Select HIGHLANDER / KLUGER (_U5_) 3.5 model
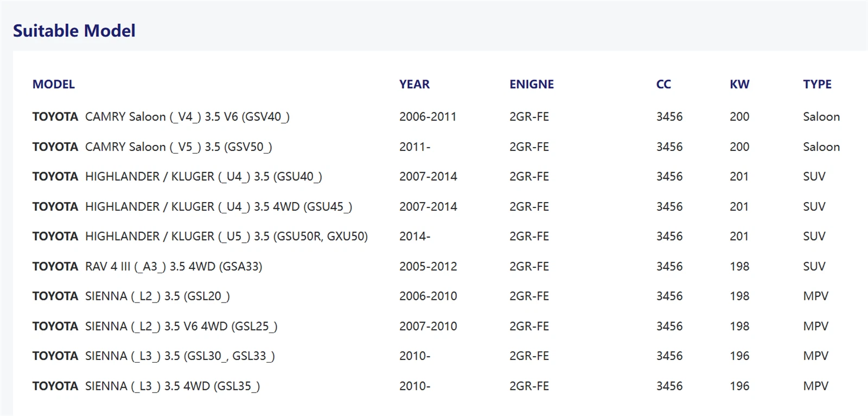This screenshot has height=416, width=868. point(226,236)
